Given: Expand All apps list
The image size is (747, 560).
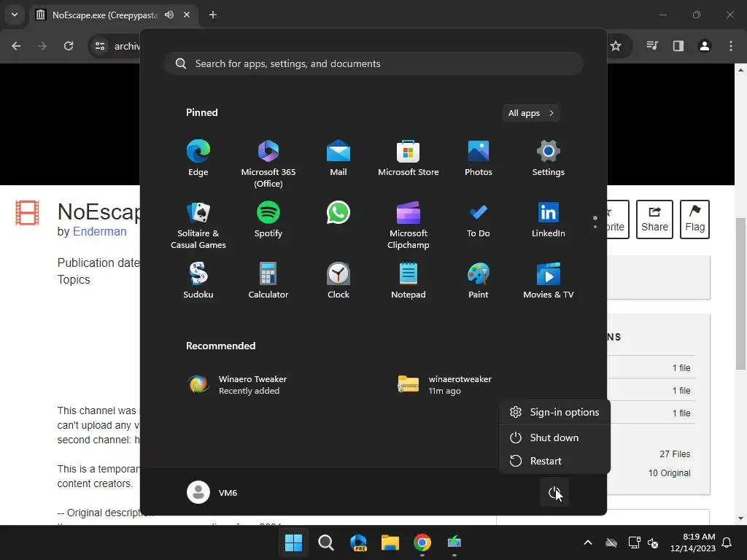Looking at the screenshot, I should coord(531,113).
